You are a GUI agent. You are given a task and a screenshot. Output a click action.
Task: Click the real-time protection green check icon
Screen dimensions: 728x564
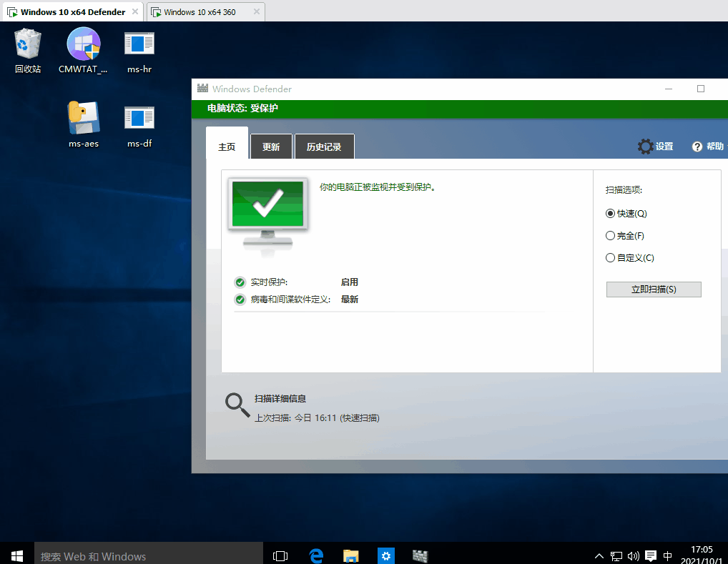[x=240, y=282]
